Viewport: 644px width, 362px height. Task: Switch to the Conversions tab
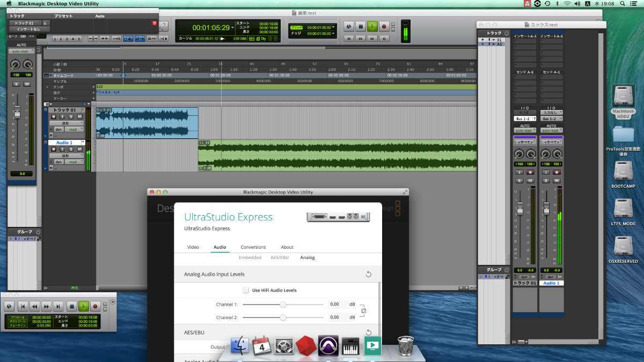pyautogui.click(x=253, y=247)
